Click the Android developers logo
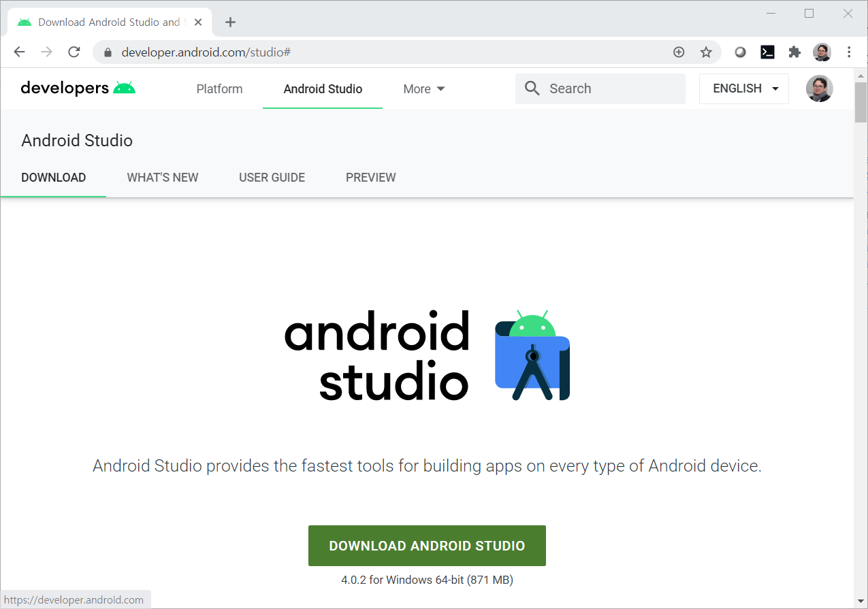The width and height of the screenshot is (868, 609). [x=78, y=88]
